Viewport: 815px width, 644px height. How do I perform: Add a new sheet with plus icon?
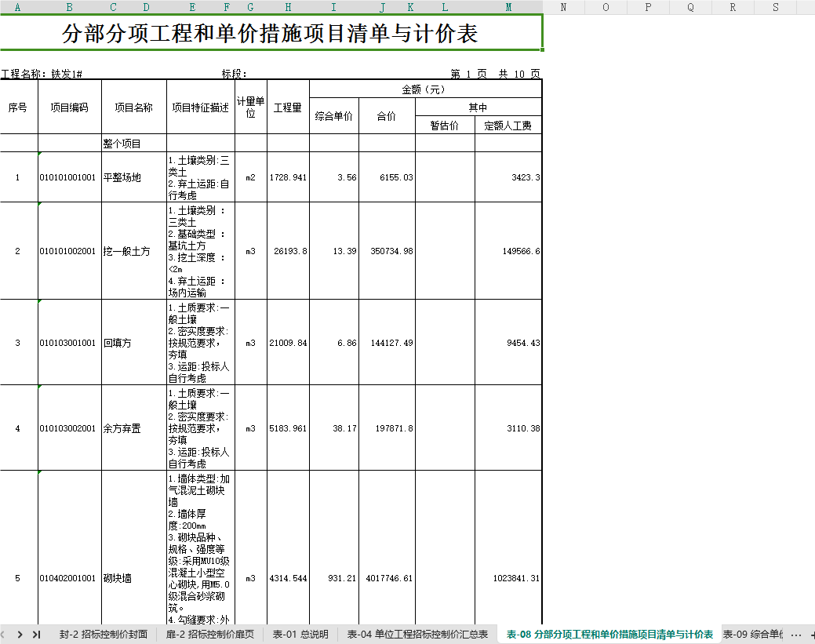click(x=813, y=635)
